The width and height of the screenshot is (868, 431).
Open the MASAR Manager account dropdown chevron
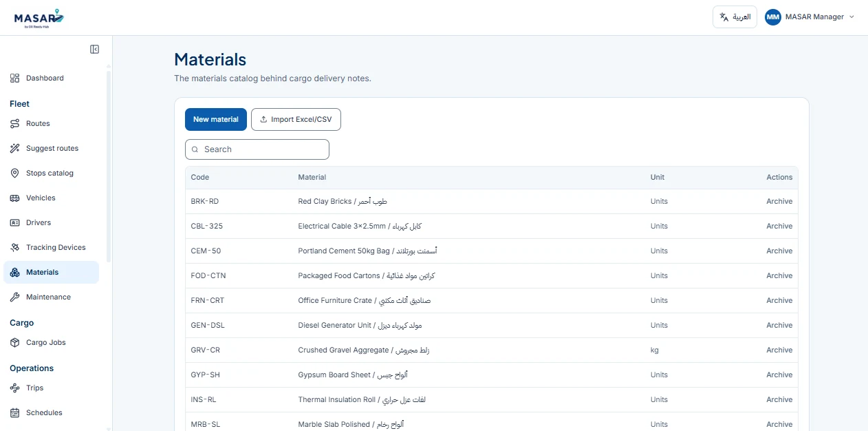pyautogui.click(x=851, y=17)
